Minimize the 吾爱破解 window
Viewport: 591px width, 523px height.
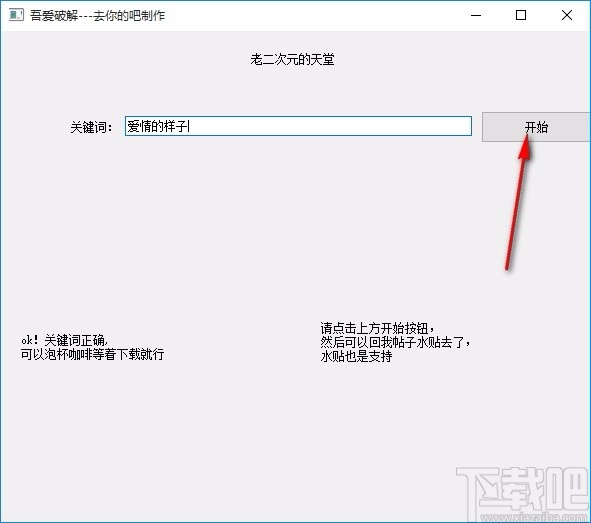(476, 15)
